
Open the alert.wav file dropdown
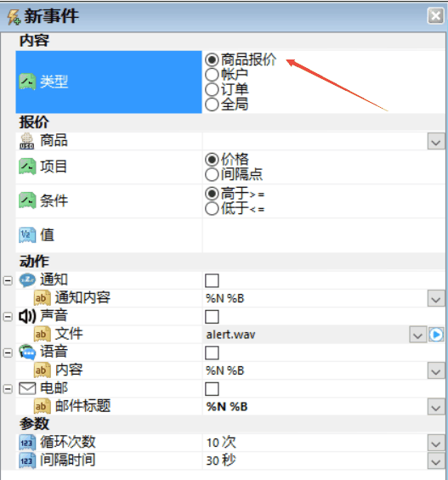pos(417,335)
